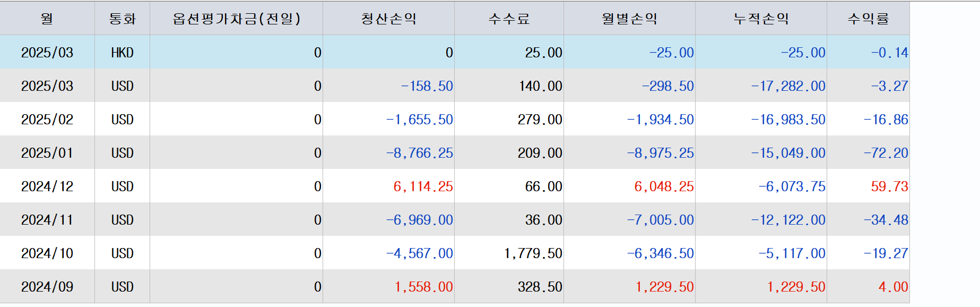980x307 pixels.
Task: Click the 옵션평가차금(전일) column header
Action: pos(236,19)
